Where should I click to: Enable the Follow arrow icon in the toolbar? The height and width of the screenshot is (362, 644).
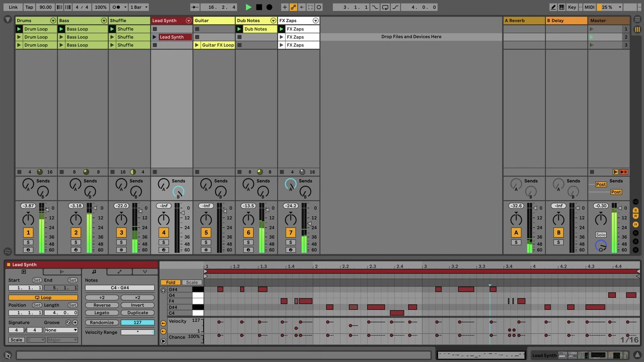tap(195, 7)
